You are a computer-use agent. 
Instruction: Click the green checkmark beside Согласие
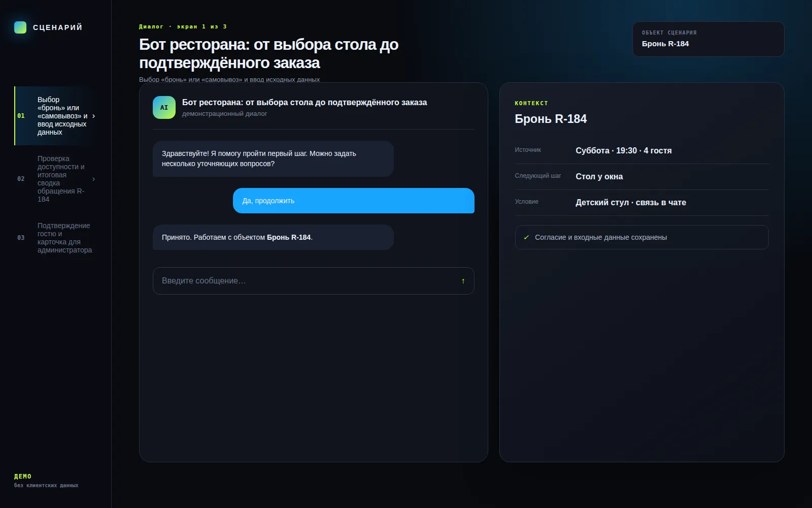(526, 237)
